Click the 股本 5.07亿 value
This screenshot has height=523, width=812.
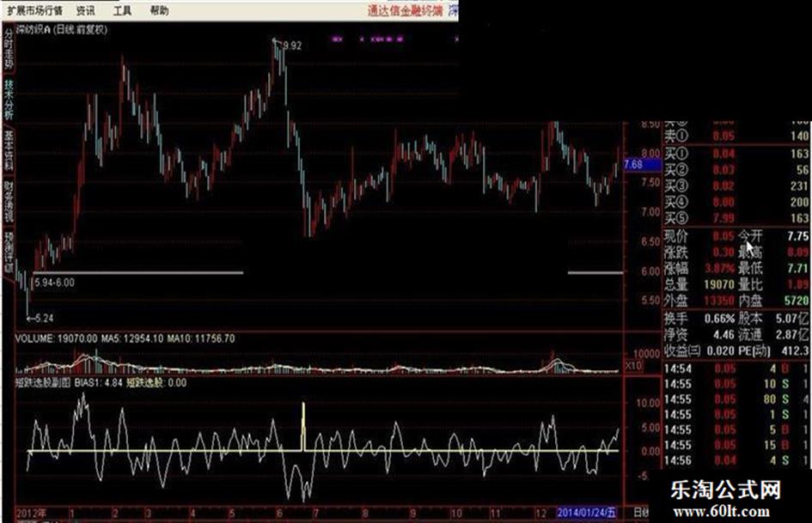tap(792, 319)
